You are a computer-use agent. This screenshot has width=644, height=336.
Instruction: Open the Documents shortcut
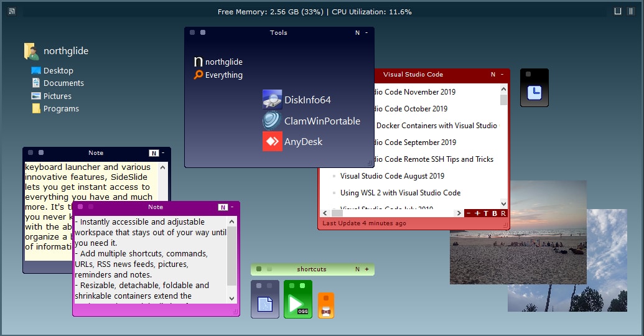click(58, 83)
